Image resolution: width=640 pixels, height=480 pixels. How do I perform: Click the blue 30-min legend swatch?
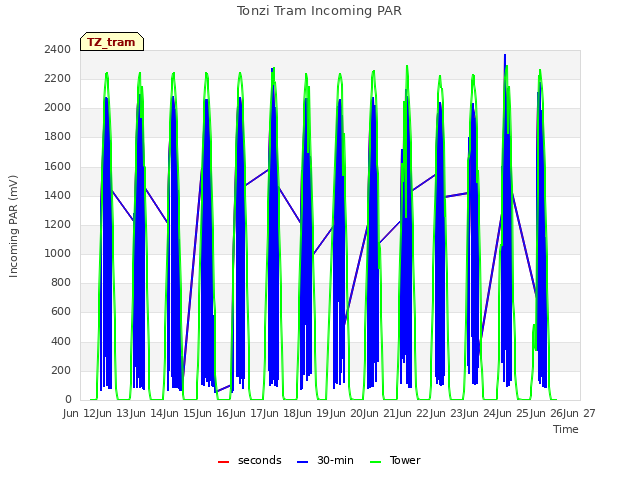(302, 462)
